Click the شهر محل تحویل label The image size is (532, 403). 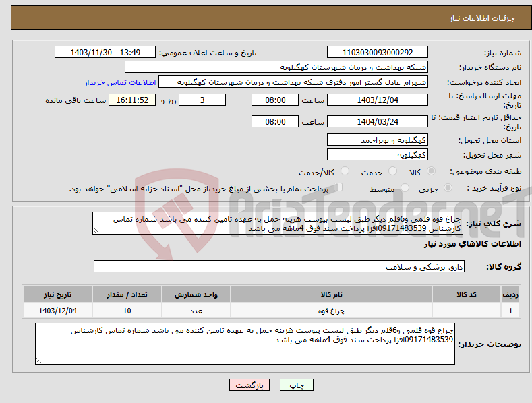[492, 155]
